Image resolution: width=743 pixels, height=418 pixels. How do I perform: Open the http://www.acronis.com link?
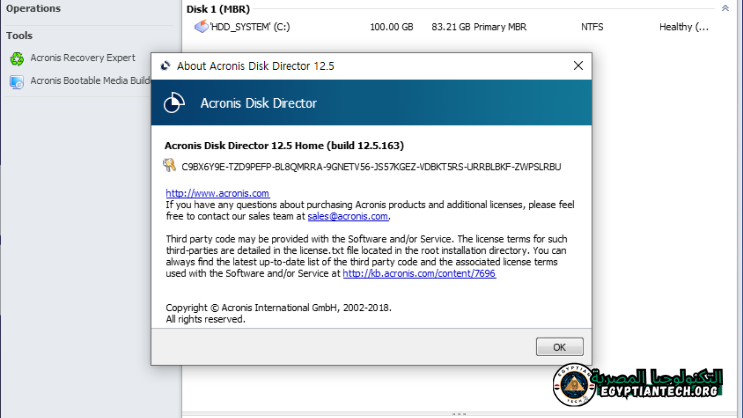(217, 193)
